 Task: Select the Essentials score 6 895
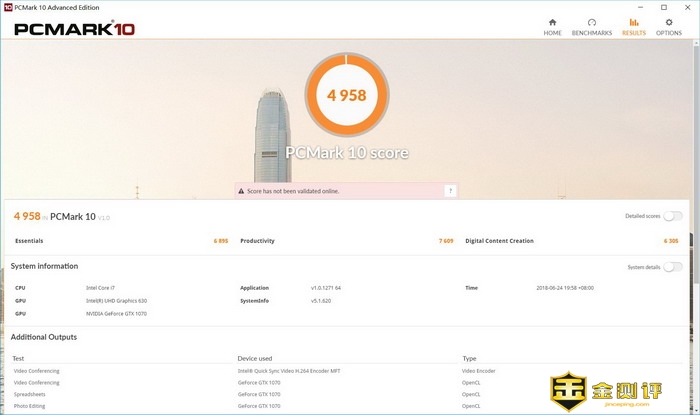220,241
